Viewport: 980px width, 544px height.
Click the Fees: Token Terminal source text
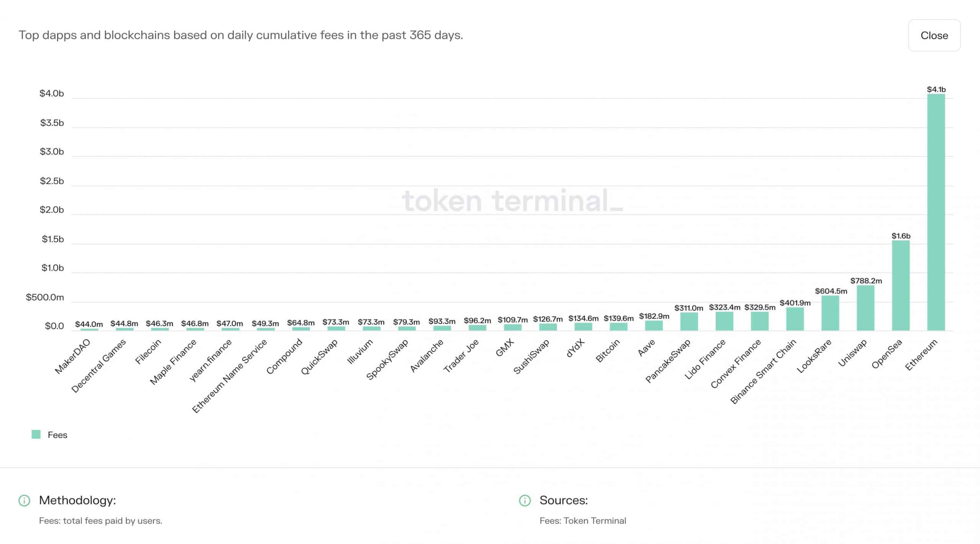click(x=582, y=521)
